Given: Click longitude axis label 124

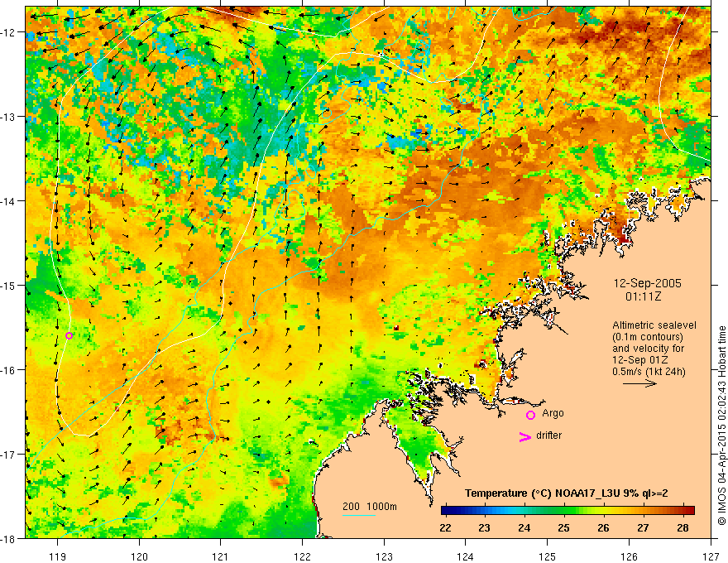Looking at the screenshot, I should [466, 556].
